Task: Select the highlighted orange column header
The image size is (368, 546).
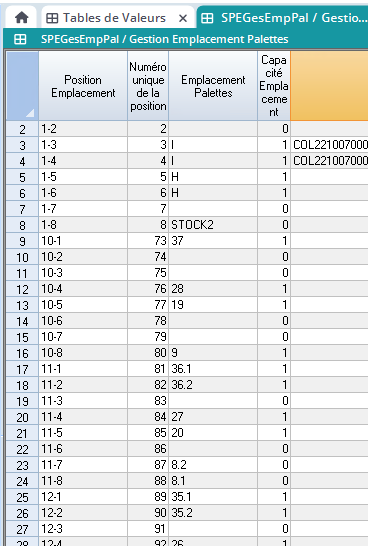Action: pyautogui.click(x=329, y=86)
